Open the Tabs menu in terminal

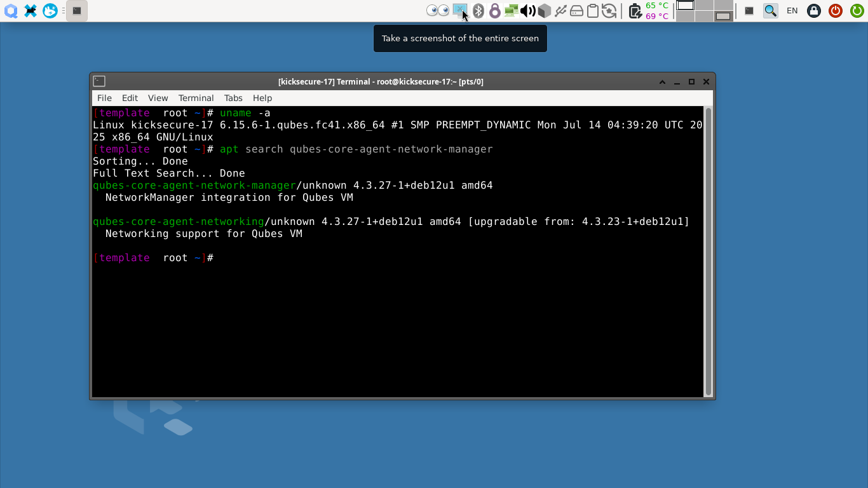[233, 98]
